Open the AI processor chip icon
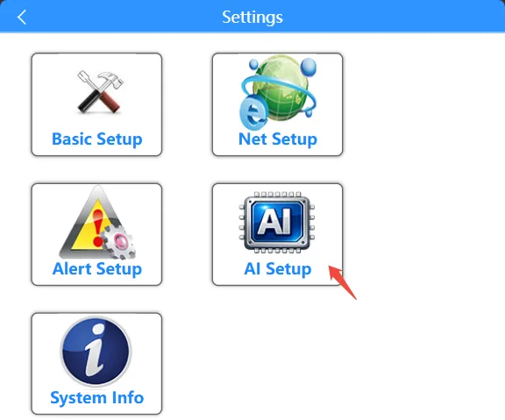505x420 pixels. pyautogui.click(x=277, y=223)
